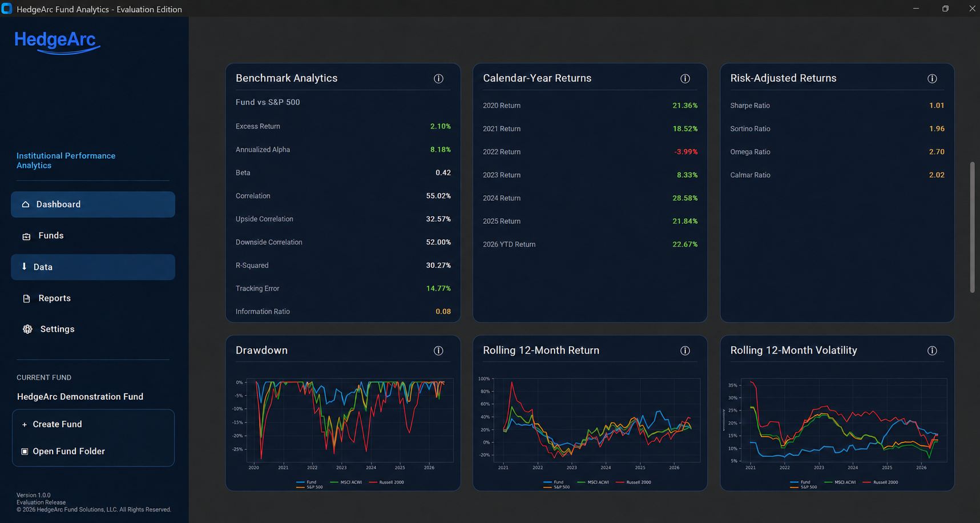The image size is (980, 523).
Task: Click the Create Fund button
Action: (93, 424)
